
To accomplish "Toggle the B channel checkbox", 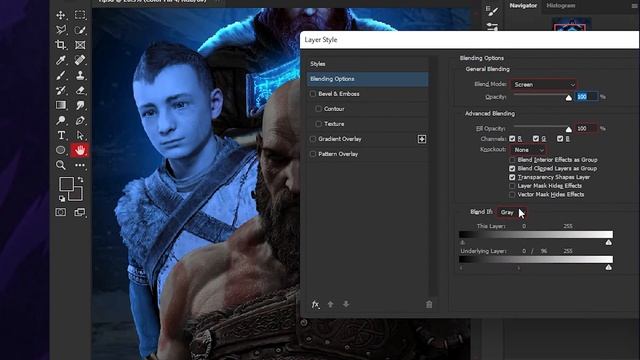I will point(560,139).
